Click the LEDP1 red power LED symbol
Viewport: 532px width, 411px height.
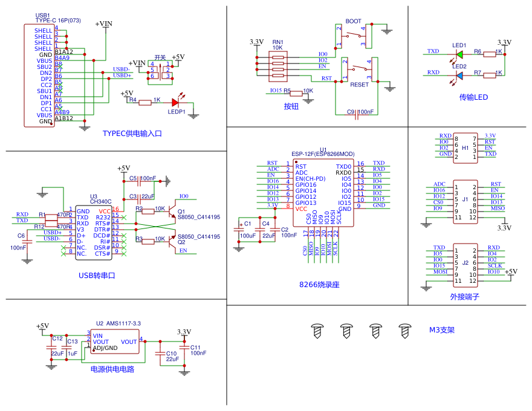point(175,102)
